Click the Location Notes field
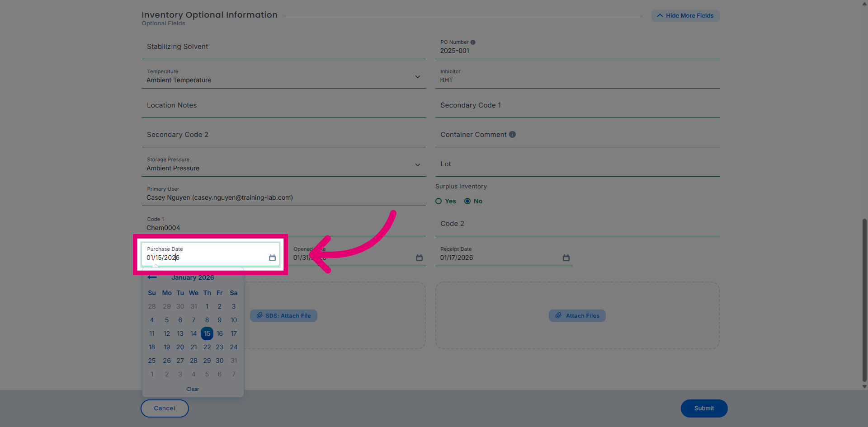Image resolution: width=868 pixels, height=427 pixels. [x=283, y=105]
